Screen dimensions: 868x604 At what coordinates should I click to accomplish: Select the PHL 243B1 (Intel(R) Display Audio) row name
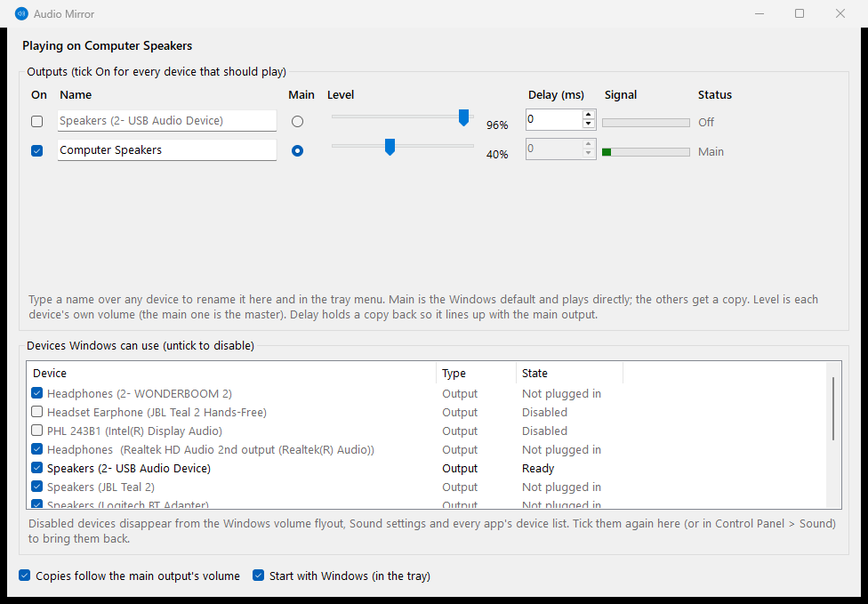click(134, 431)
